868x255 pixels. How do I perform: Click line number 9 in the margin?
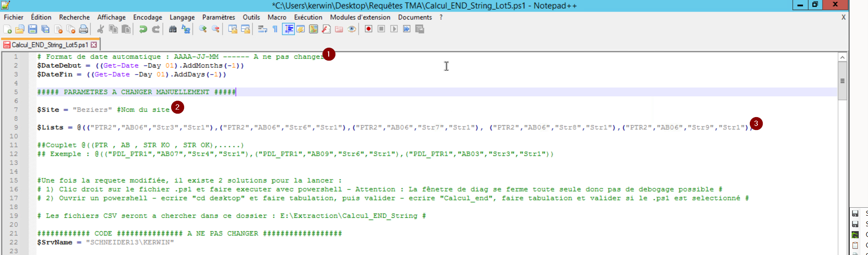[x=15, y=127]
